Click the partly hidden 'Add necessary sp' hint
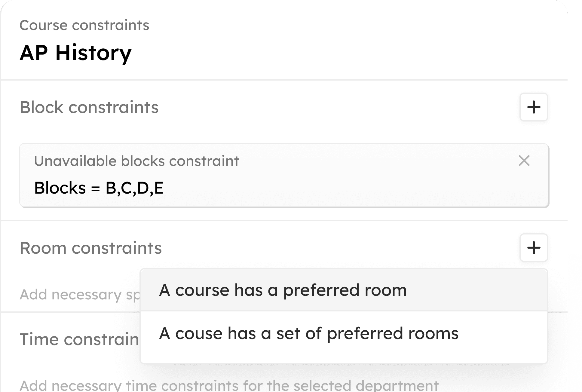Screen dimensions: 582x392 (80, 295)
